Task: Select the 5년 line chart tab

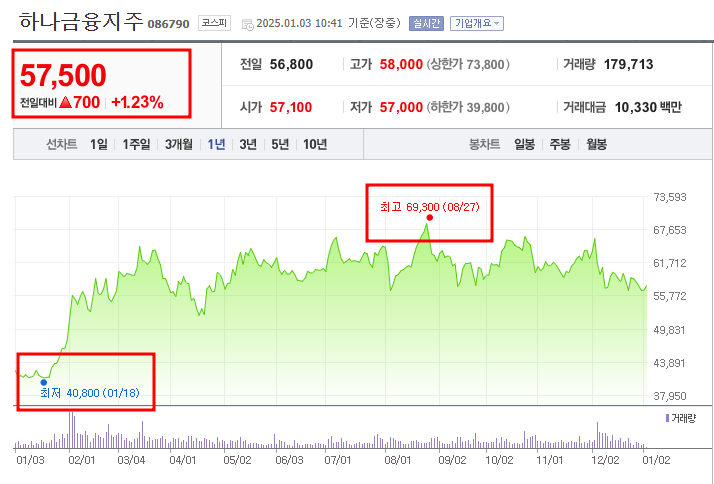Action: [280, 144]
